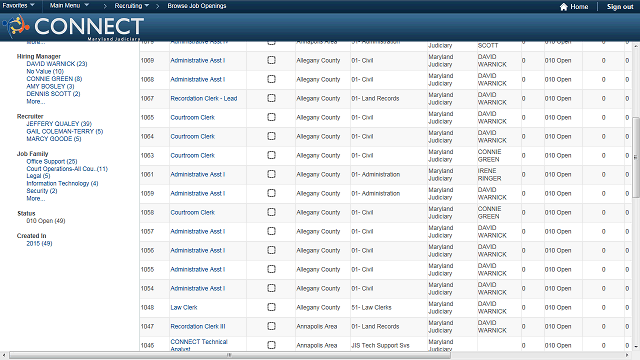
Task: Open CONNECT Technical Analyst job
Action: (199, 345)
